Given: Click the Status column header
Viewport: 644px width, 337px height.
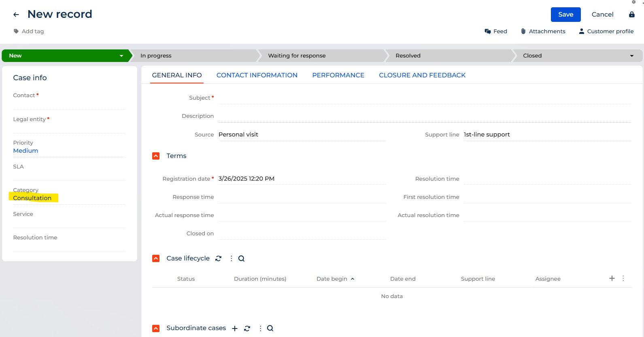Looking at the screenshot, I should [x=186, y=279].
